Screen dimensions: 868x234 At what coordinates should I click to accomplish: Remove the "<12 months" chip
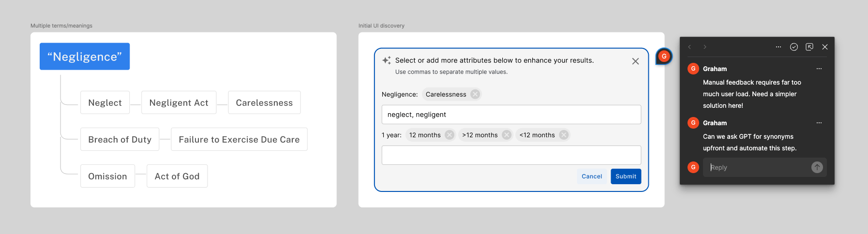coord(564,135)
